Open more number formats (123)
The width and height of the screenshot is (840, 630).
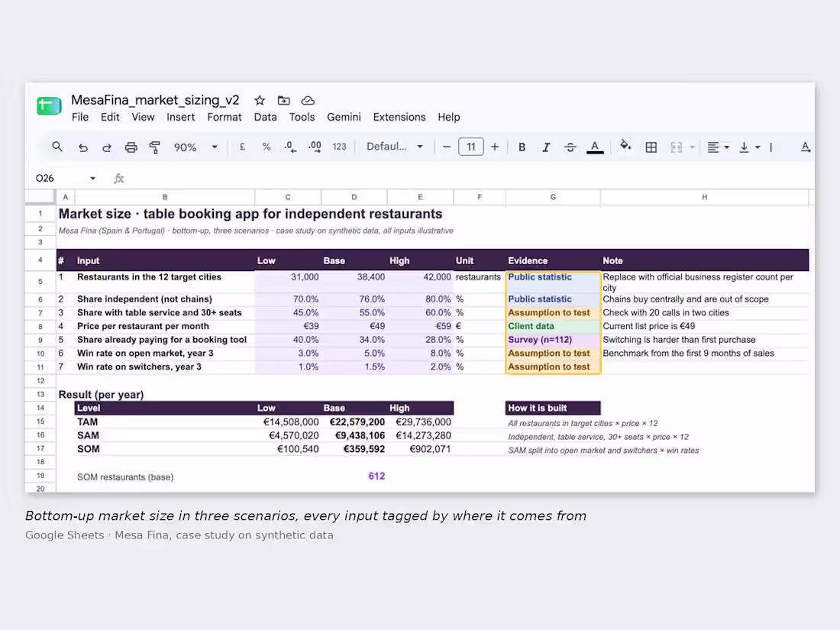tap(339, 147)
